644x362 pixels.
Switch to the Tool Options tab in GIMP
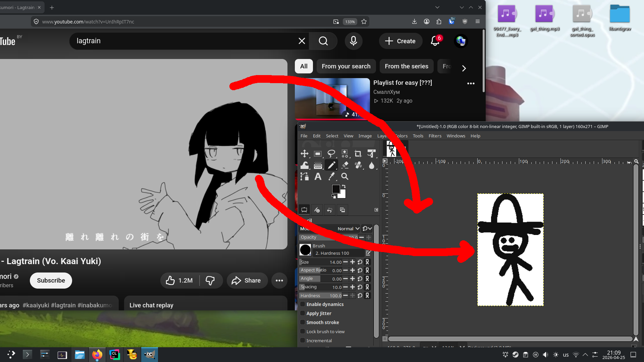click(304, 210)
